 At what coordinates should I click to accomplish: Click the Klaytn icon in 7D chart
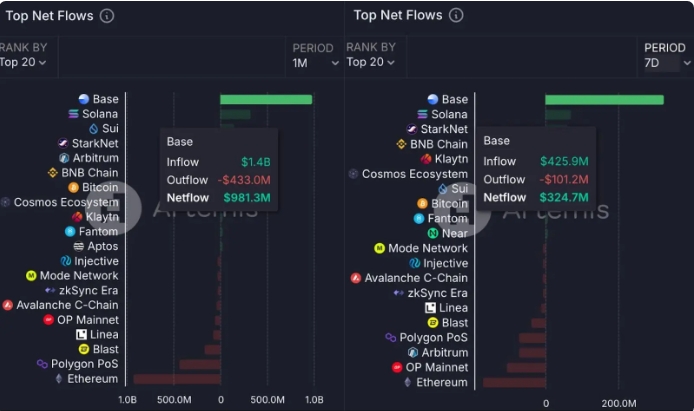click(426, 158)
